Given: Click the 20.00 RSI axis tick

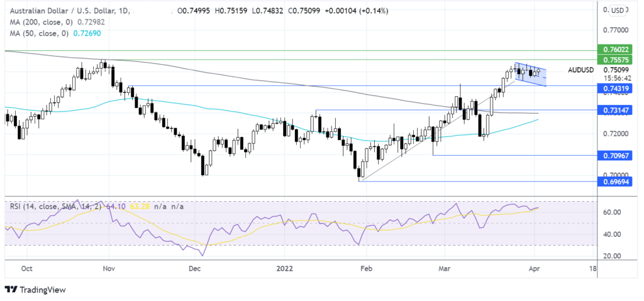Looking at the screenshot, I should [613, 256].
